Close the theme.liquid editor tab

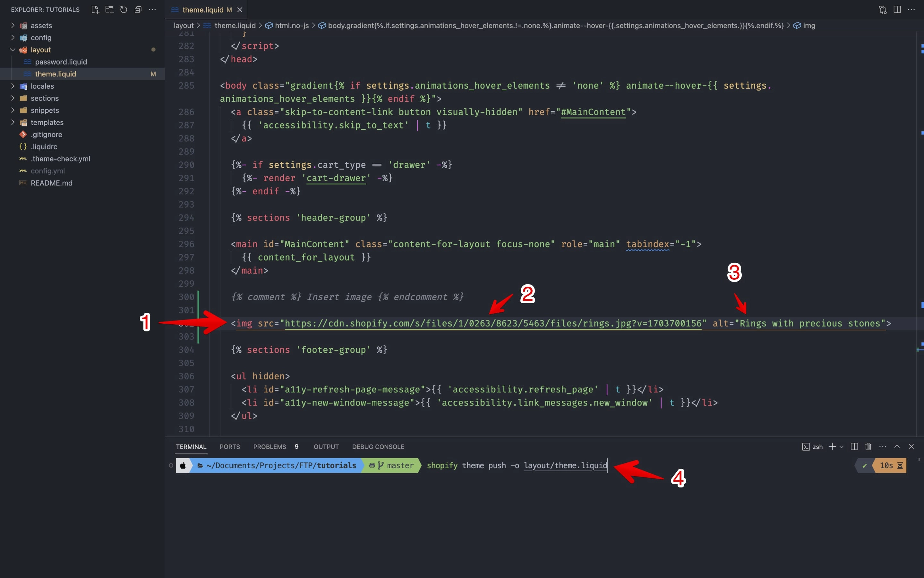coord(240,10)
